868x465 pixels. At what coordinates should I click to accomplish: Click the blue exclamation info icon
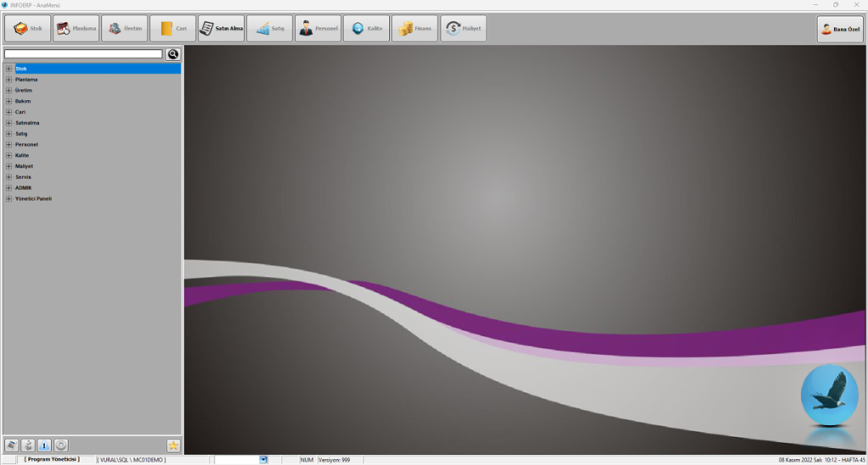(x=44, y=446)
